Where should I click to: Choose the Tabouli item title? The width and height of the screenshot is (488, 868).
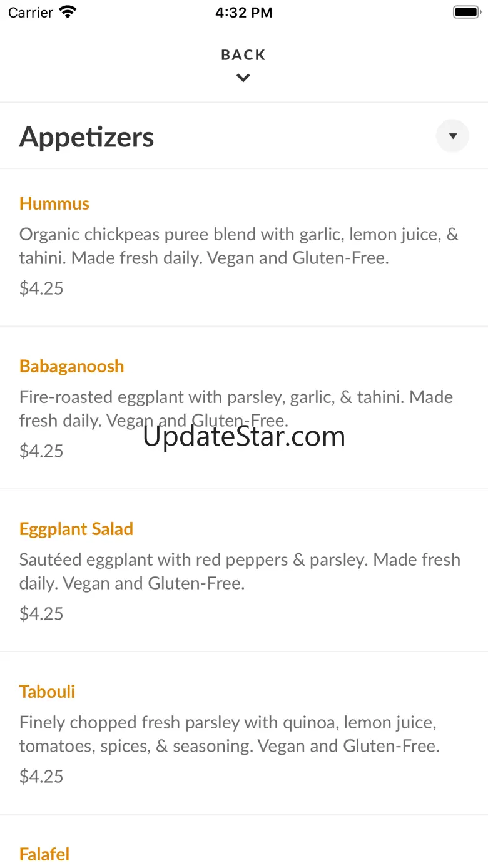[48, 692]
